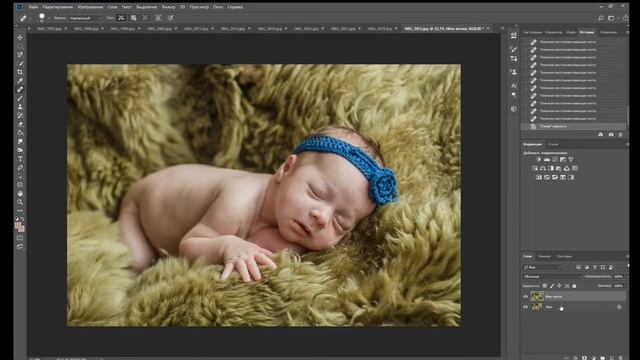Click the lock icon on 'Фон' layer

click(x=619, y=307)
